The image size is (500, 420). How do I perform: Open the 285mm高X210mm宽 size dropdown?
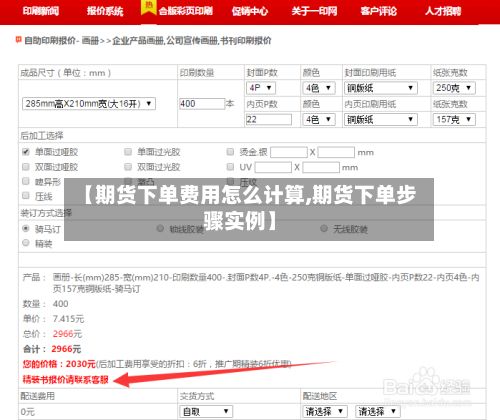point(89,104)
